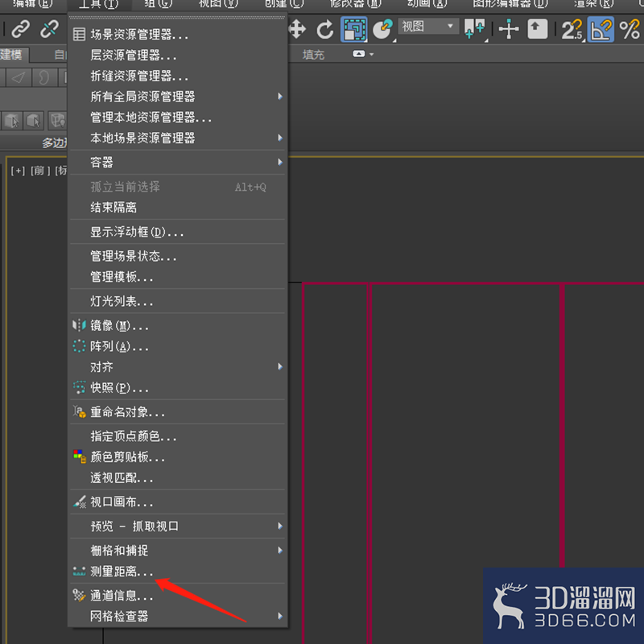The height and width of the screenshot is (644, 644).
Task: Toggle the 2.5D Snaps button
Action: tap(572, 30)
